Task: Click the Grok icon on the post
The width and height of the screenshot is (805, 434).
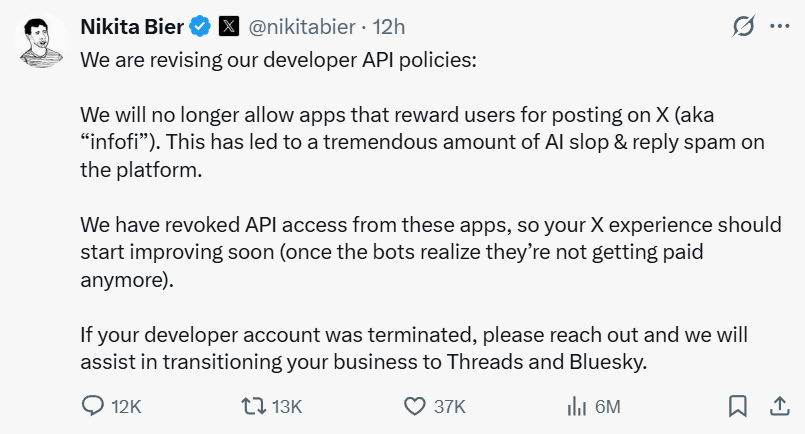Action: coord(742,28)
